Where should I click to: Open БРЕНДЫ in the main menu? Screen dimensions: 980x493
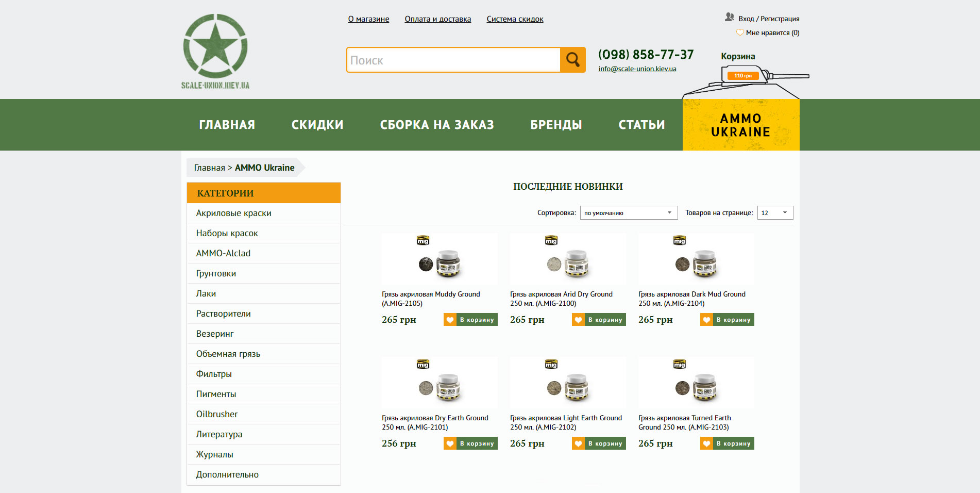[556, 125]
